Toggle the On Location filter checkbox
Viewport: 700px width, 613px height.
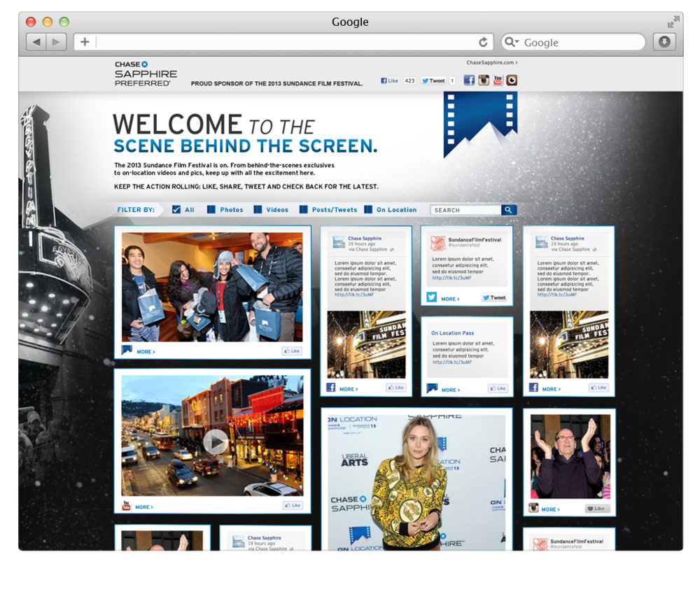tap(368, 210)
